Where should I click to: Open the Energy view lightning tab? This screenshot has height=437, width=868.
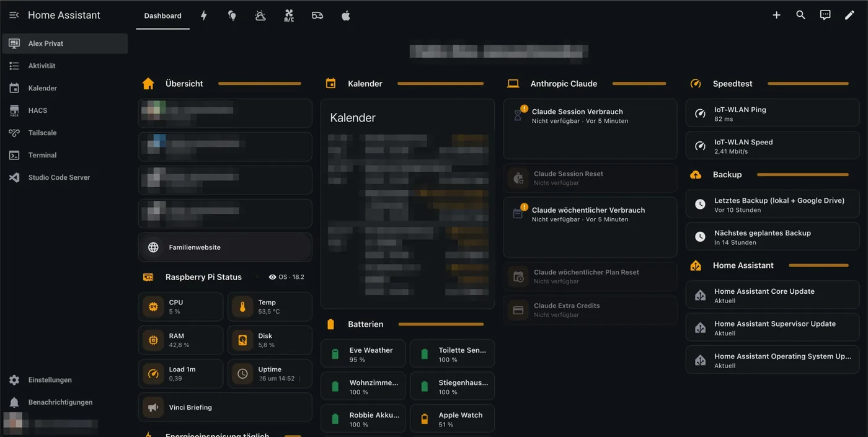[203, 15]
